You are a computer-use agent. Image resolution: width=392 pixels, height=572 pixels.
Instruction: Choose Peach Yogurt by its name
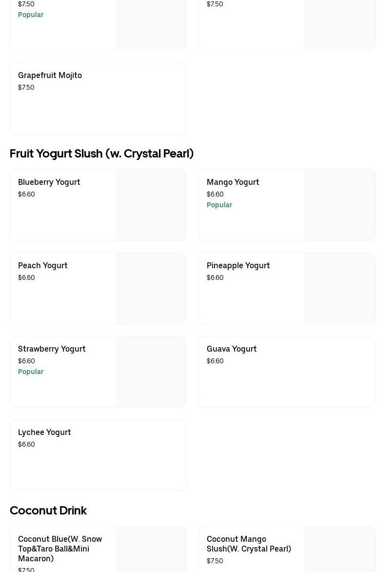click(x=42, y=265)
